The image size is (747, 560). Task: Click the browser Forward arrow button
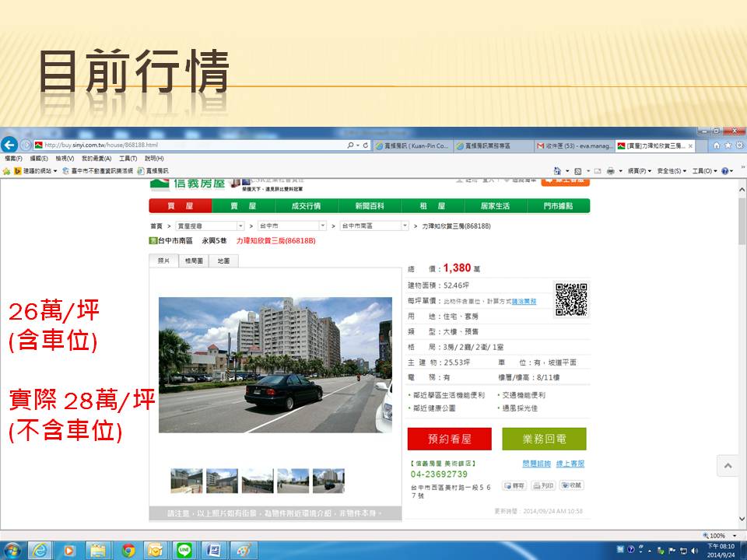(26, 145)
